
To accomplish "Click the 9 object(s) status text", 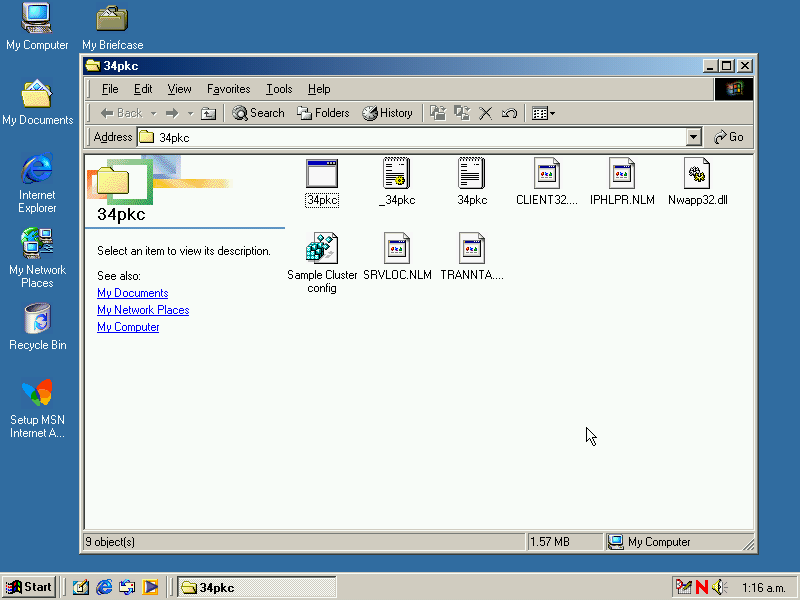I will pos(110,542).
